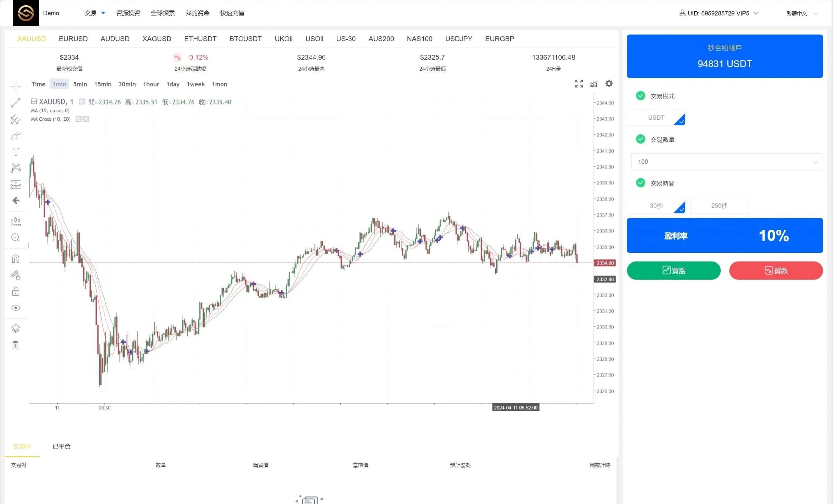Enter fullscreen chart mode
Viewport: 833px width, 504px height.
pos(579,84)
